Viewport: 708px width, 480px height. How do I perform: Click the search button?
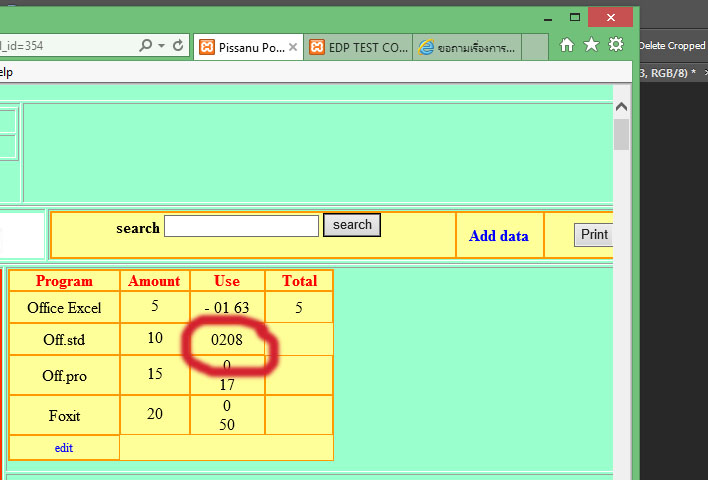352,225
